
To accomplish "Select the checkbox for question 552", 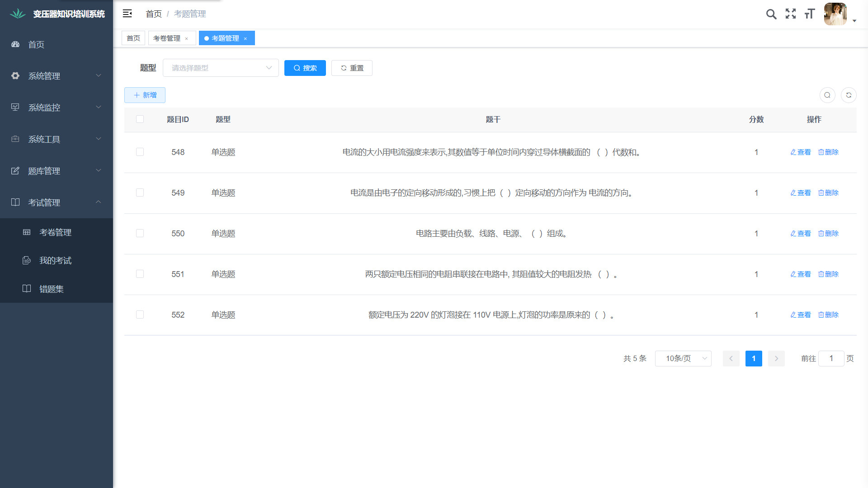I will coord(140,315).
